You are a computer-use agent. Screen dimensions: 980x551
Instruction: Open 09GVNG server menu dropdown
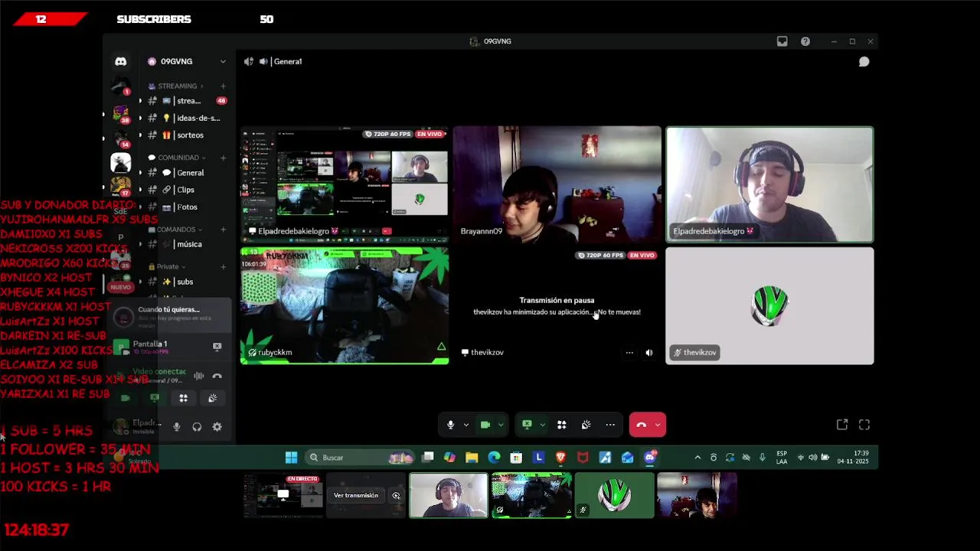(x=223, y=62)
